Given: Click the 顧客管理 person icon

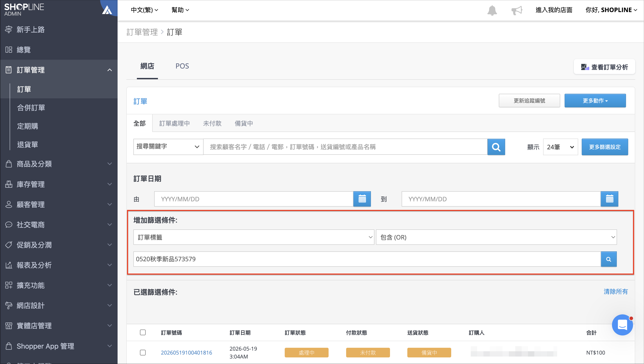Looking at the screenshot, I should tap(9, 204).
